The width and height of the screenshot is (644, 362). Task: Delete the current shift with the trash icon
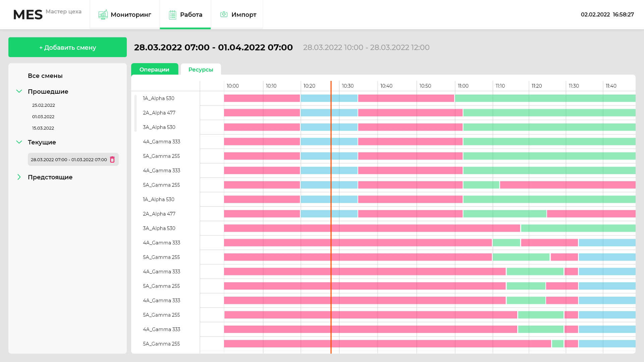(x=112, y=160)
